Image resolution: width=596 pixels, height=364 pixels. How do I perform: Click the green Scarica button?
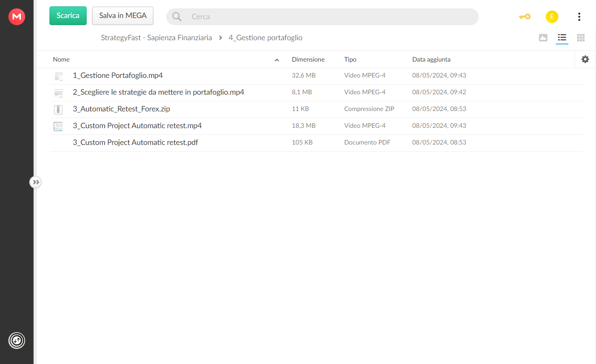tap(68, 15)
